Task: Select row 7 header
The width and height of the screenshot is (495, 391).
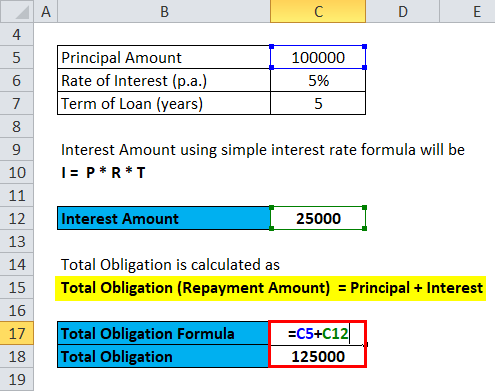Action: click(x=17, y=103)
